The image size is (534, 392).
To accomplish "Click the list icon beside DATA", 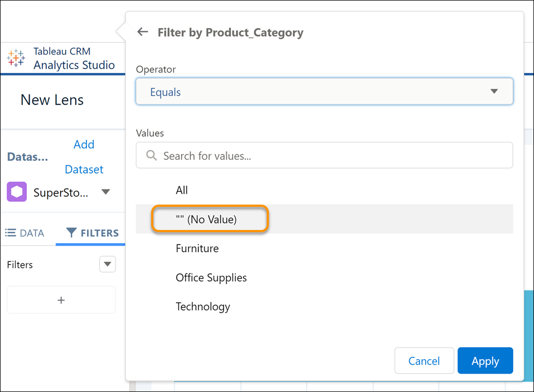I will pyautogui.click(x=11, y=233).
